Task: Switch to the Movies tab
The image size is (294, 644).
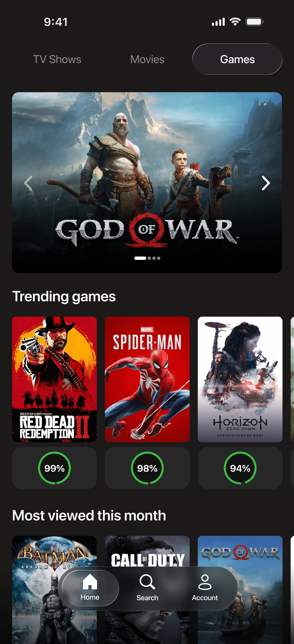Action: 147,59
